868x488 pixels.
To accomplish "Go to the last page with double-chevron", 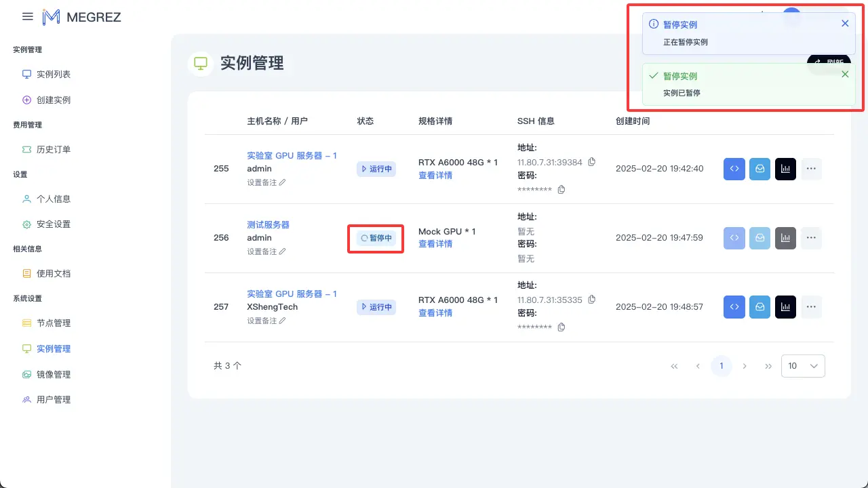I will pyautogui.click(x=768, y=366).
